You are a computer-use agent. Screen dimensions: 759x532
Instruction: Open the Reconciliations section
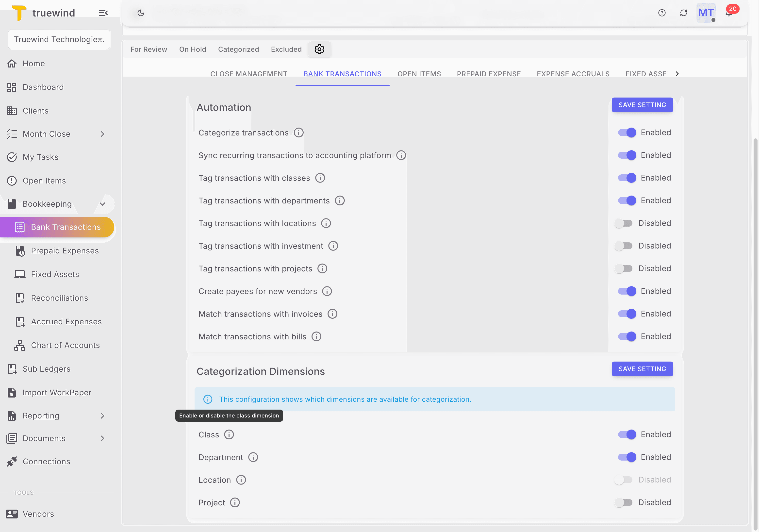pyautogui.click(x=59, y=298)
